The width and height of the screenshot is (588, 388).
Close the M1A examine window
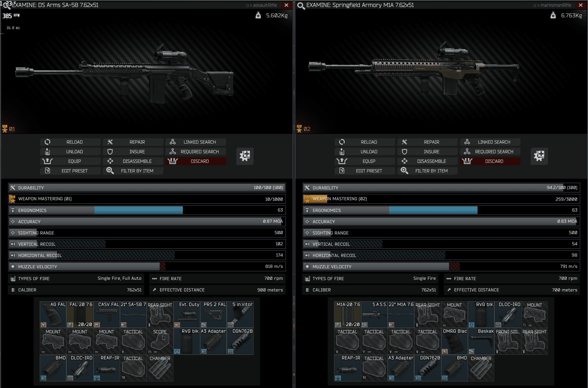(580, 5)
